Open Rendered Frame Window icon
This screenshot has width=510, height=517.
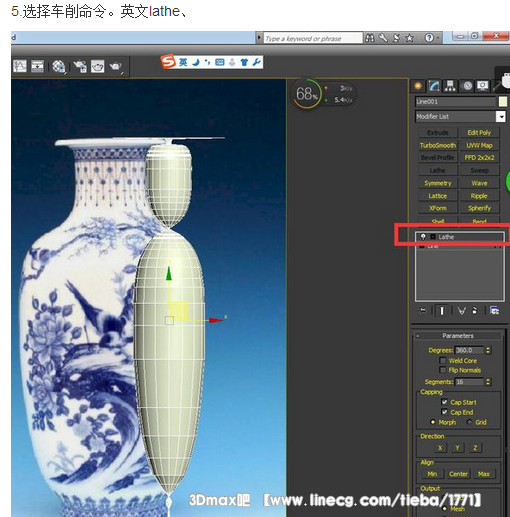click(98, 66)
